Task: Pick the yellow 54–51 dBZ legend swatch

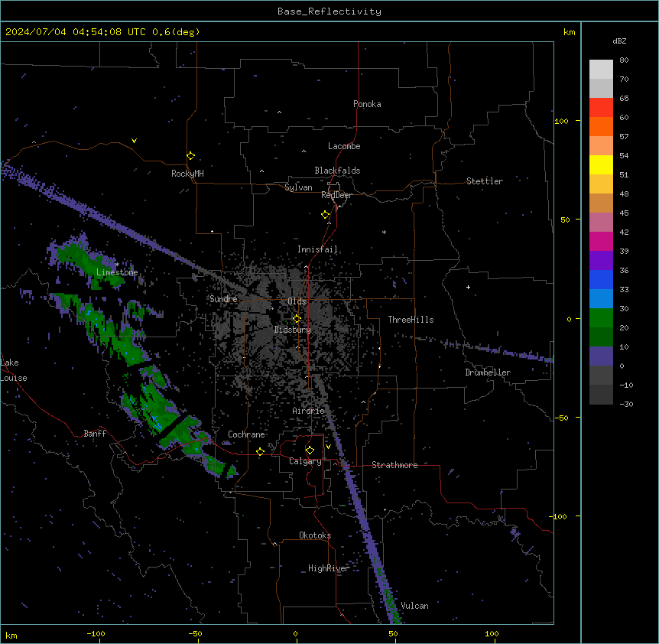Action: 601,164
